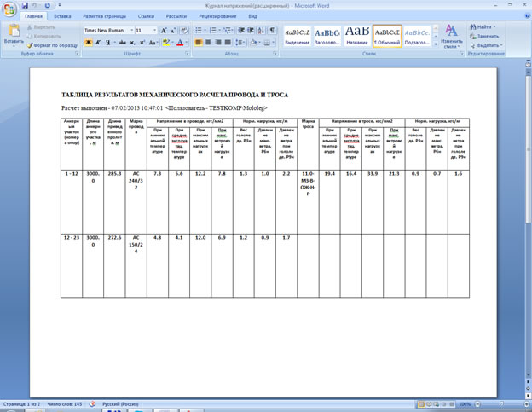This screenshot has width=532, height=412.
Task: Open Шрифт dialog launcher
Action: 188,54
